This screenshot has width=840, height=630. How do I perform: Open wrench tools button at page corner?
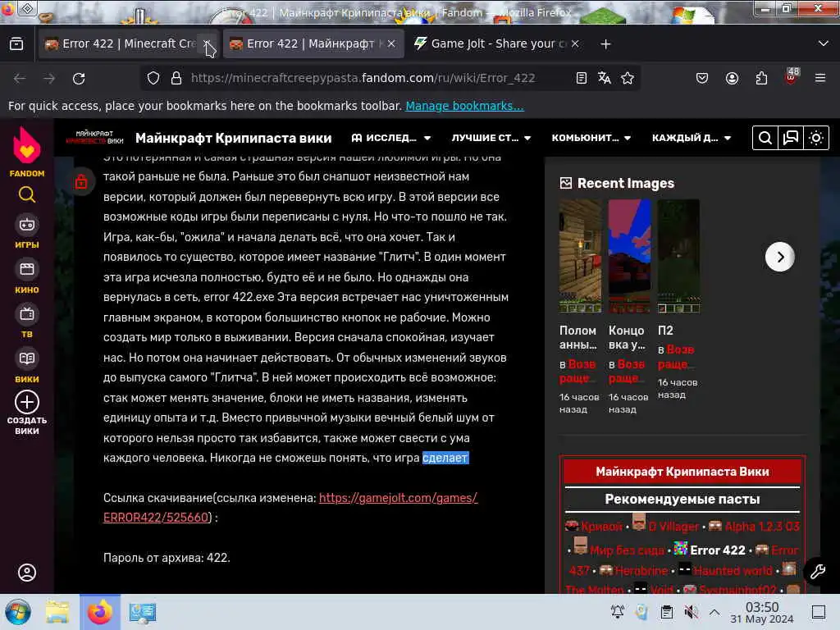(818, 572)
